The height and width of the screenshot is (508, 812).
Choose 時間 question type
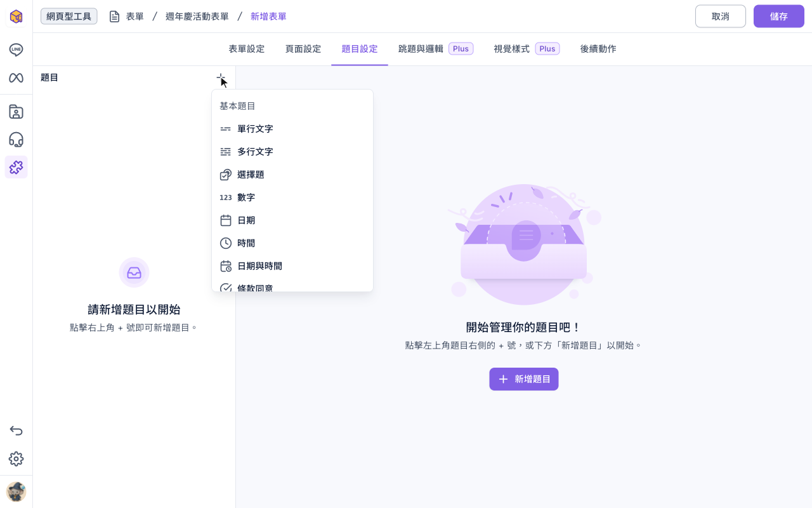[x=292, y=243]
